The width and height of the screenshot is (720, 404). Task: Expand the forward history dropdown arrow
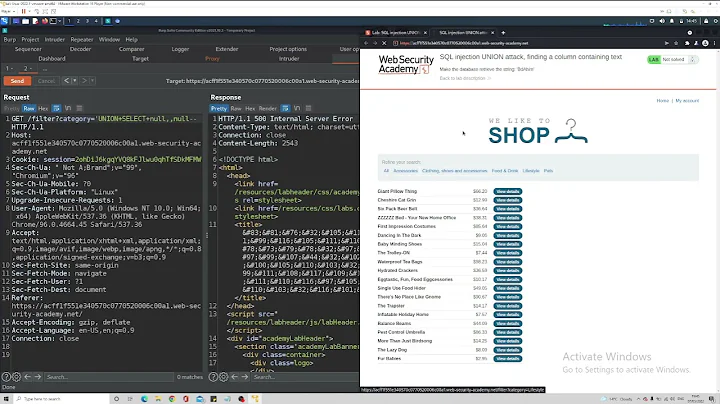point(92,81)
